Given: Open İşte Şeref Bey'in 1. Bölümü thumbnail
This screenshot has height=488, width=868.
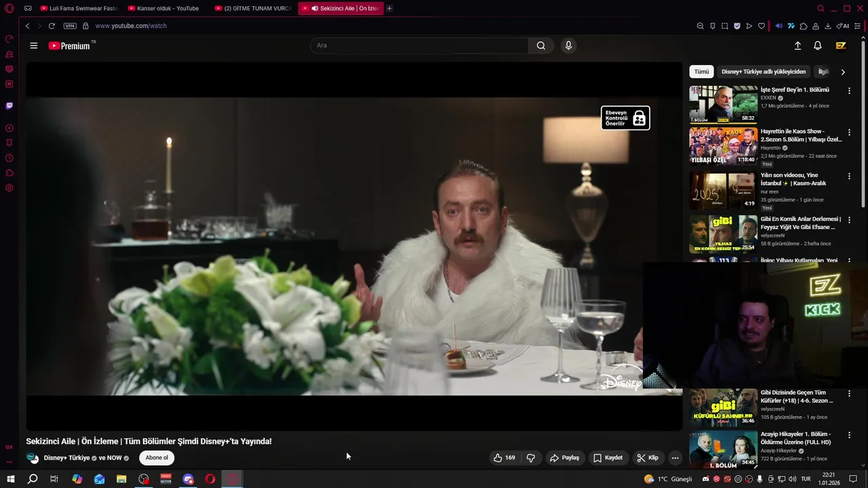Looking at the screenshot, I should (724, 104).
